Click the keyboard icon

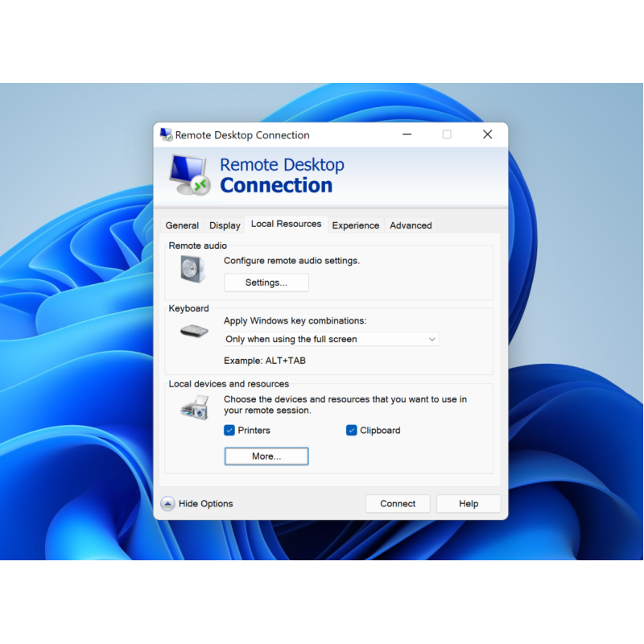(193, 331)
